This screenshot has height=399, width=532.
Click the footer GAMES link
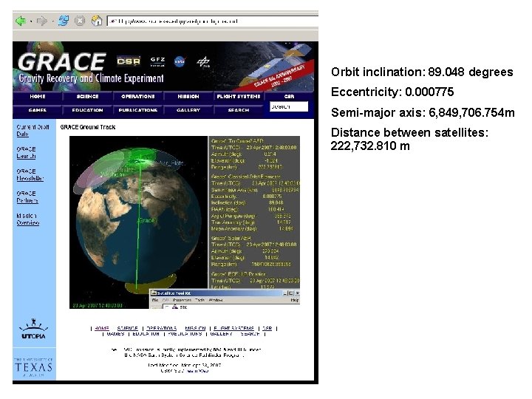pos(115,334)
